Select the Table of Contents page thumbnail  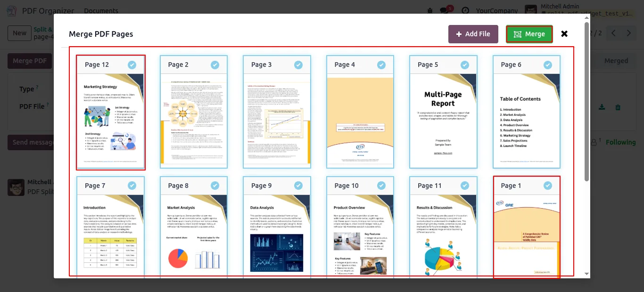(527, 121)
